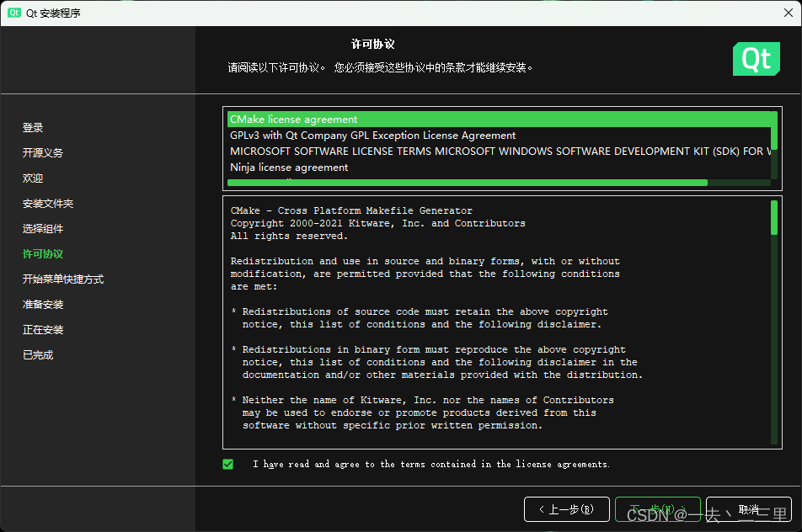802x532 pixels.
Task: Select the Microsoft Software License Terms entry
Action: point(500,152)
